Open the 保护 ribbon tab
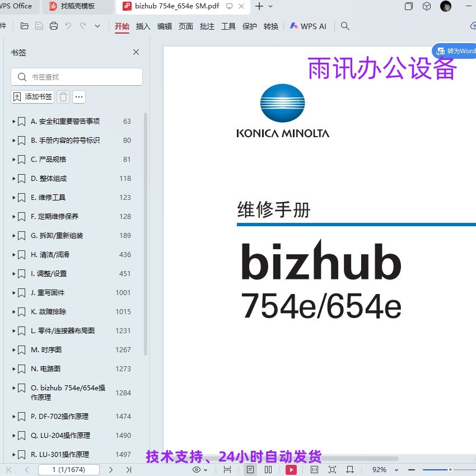This screenshot has width=476, height=476. click(250, 26)
